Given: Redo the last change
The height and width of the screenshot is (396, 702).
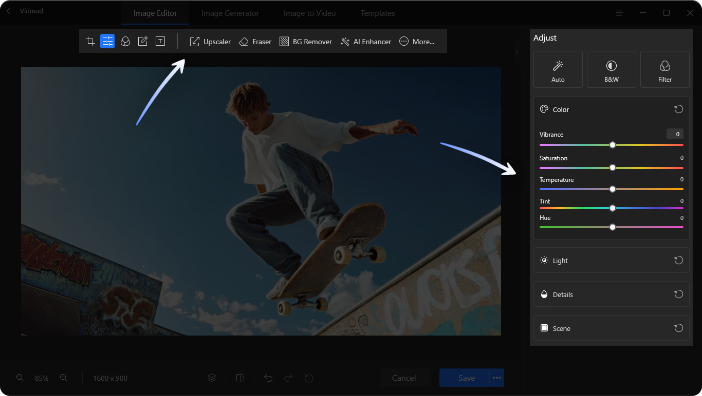Looking at the screenshot, I should click(288, 378).
